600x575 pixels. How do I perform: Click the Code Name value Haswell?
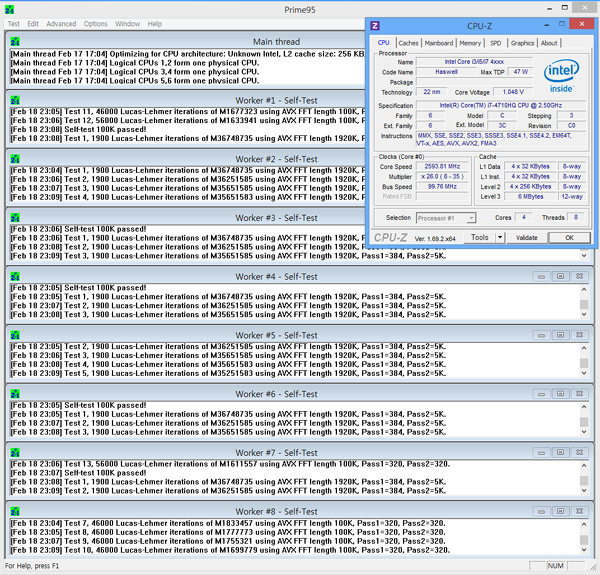[446, 72]
